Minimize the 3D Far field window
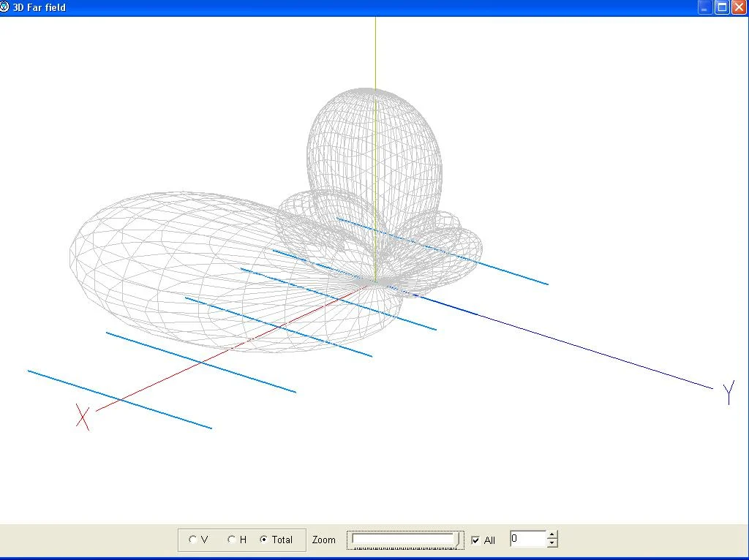Screen dimensions: 749x560 705,7
